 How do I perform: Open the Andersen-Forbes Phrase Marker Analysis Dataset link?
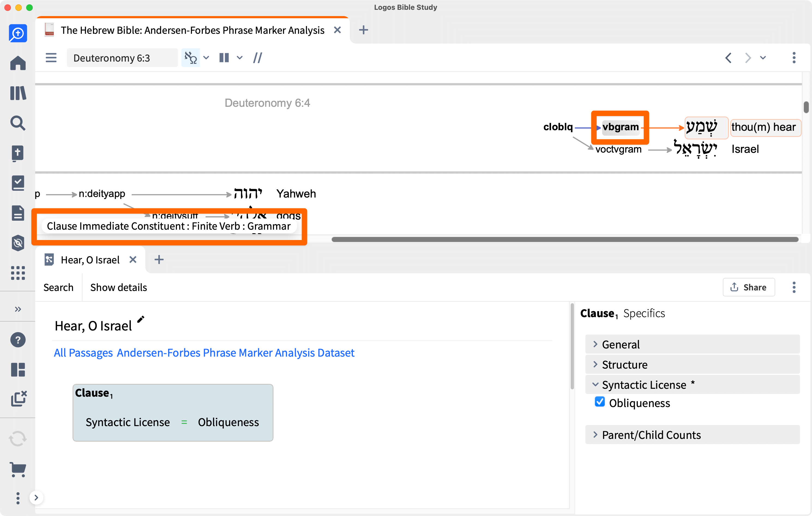pyautogui.click(x=236, y=353)
